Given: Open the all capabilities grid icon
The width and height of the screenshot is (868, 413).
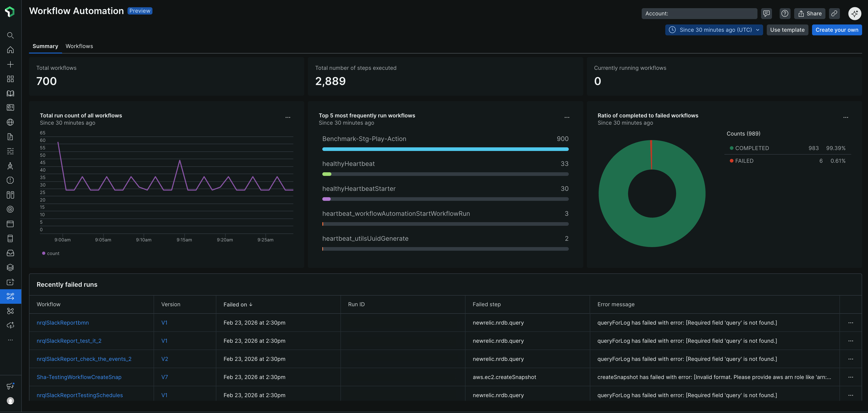Looking at the screenshot, I should point(10,79).
